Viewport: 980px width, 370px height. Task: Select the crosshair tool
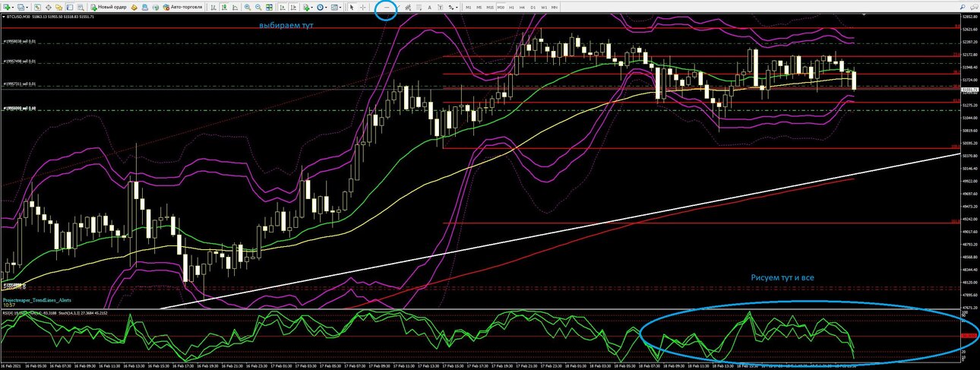click(x=362, y=7)
